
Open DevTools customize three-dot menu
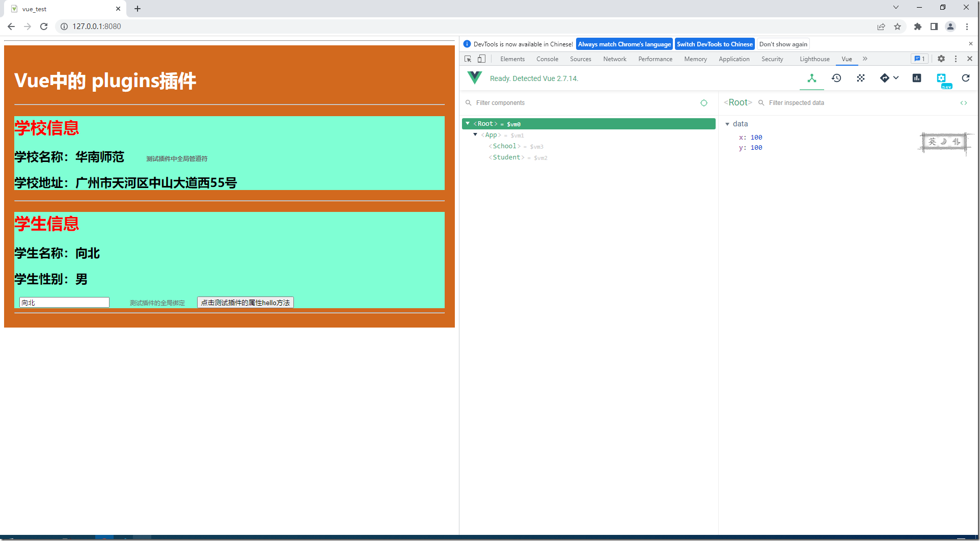pyautogui.click(x=956, y=59)
